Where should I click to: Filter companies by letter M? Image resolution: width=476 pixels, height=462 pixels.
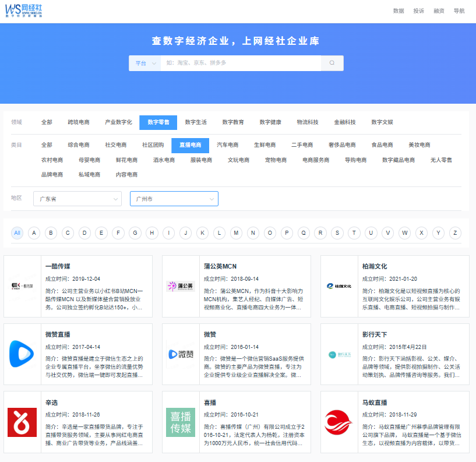[x=236, y=233]
